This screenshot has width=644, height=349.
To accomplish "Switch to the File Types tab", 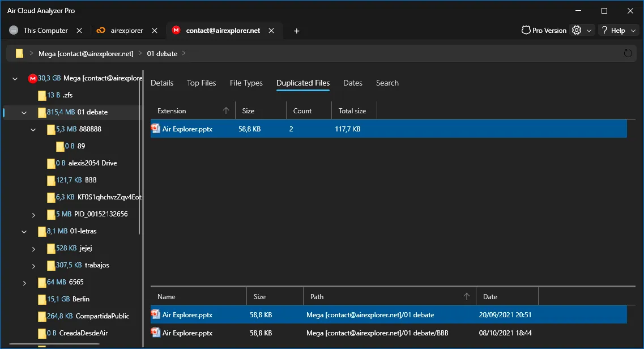I will [246, 83].
